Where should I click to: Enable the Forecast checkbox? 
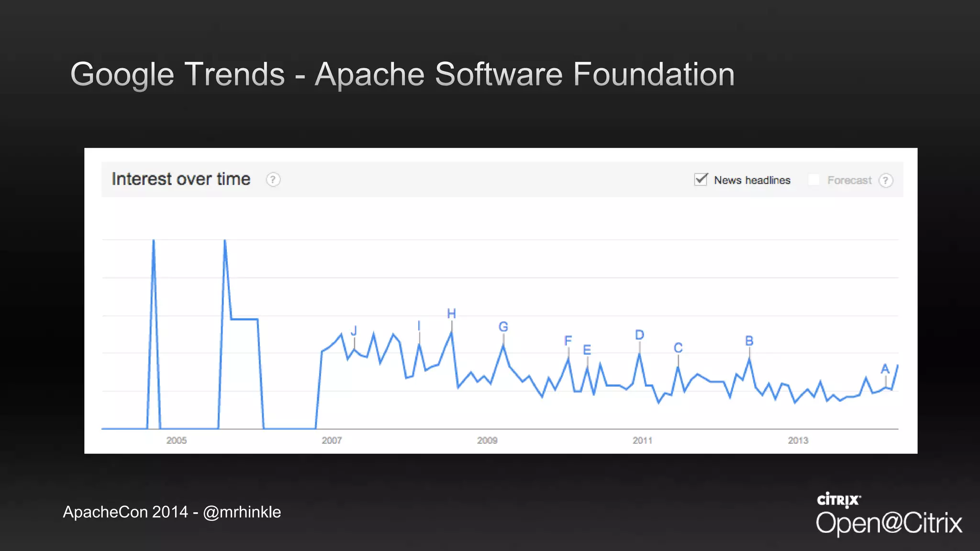coord(813,180)
